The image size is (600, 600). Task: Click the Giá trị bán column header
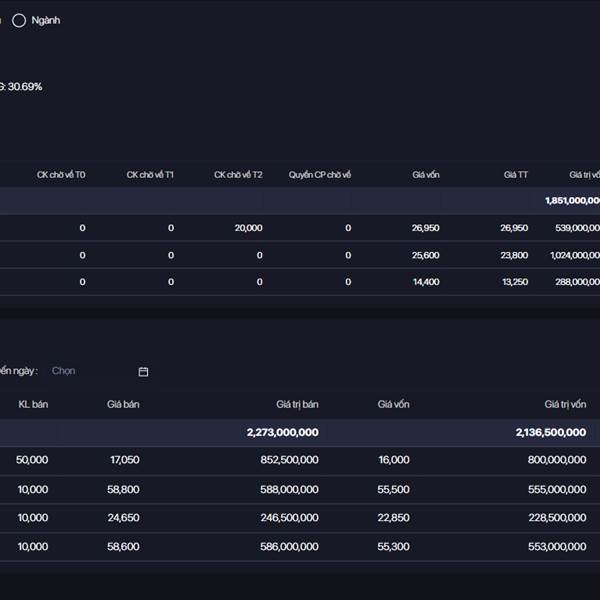(297, 405)
